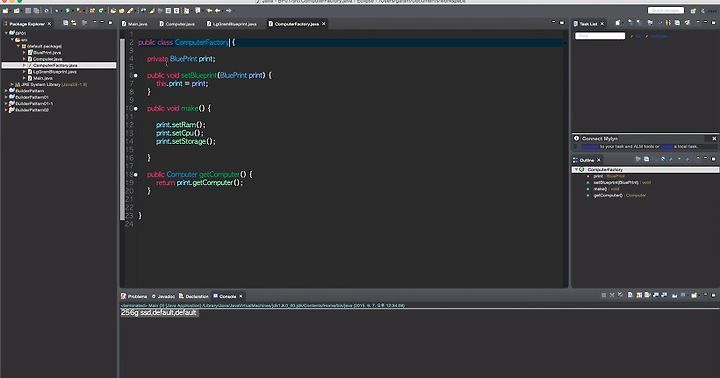
Task: Click the setBlueprint method override marker
Action: 135,76
